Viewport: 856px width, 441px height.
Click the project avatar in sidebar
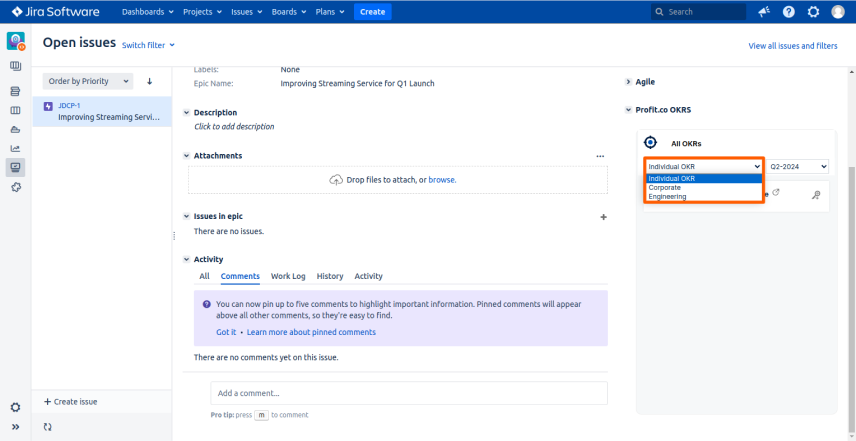pyautogui.click(x=16, y=41)
